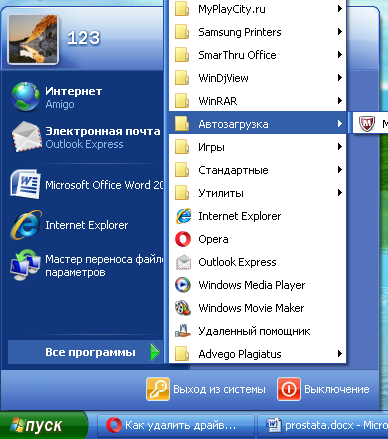388x439 pixels.
Task: Click the Windows Movie Maker icon
Action: point(183,308)
